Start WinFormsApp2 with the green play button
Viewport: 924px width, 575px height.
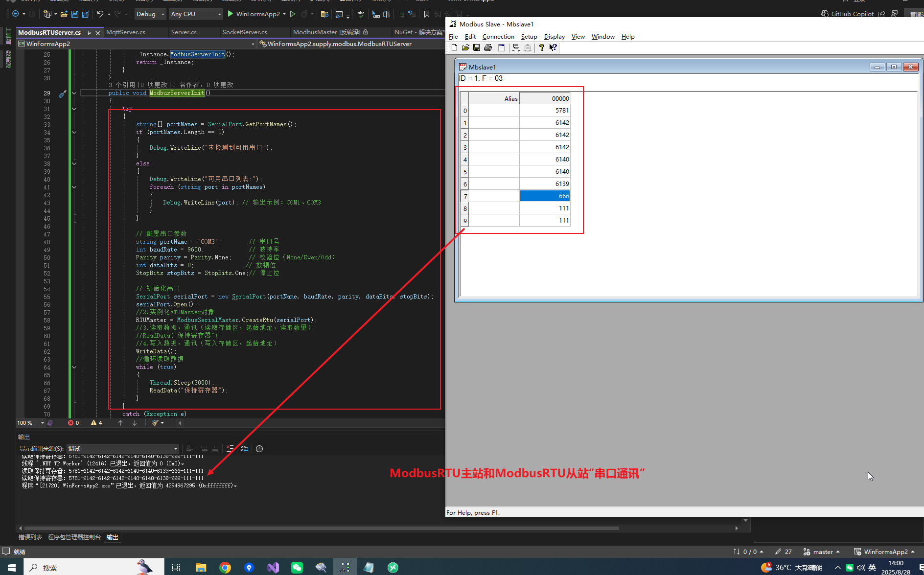coord(231,14)
